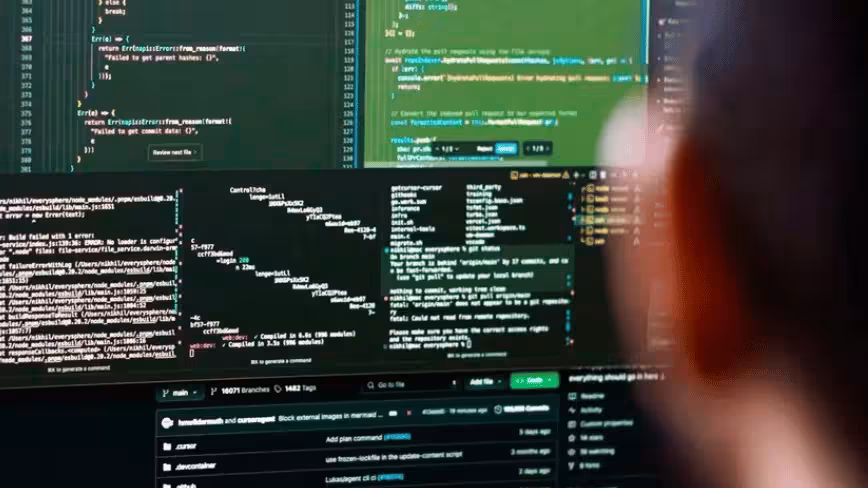Click the Readme book icon
Image resolution: width=868 pixels, height=488 pixels.
click(x=572, y=396)
